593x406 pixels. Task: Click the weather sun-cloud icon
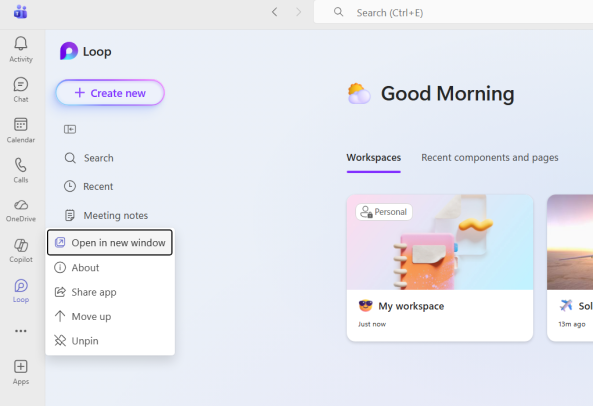click(x=359, y=93)
